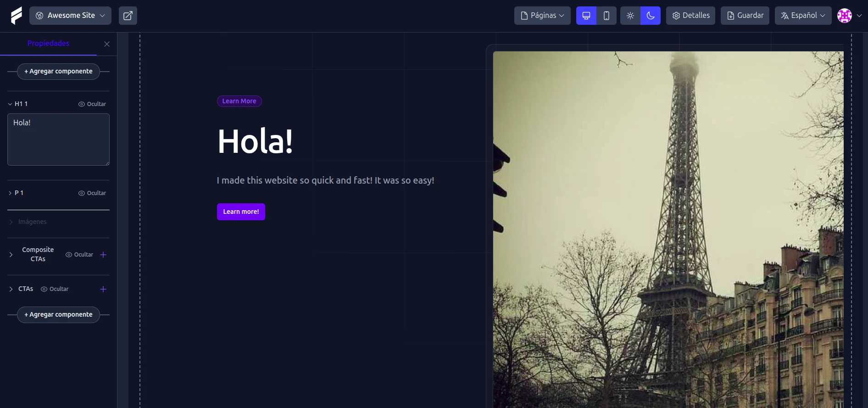The height and width of the screenshot is (408, 868).
Task: Expand the user menu chevron beside avatar
Action: pos(859,16)
